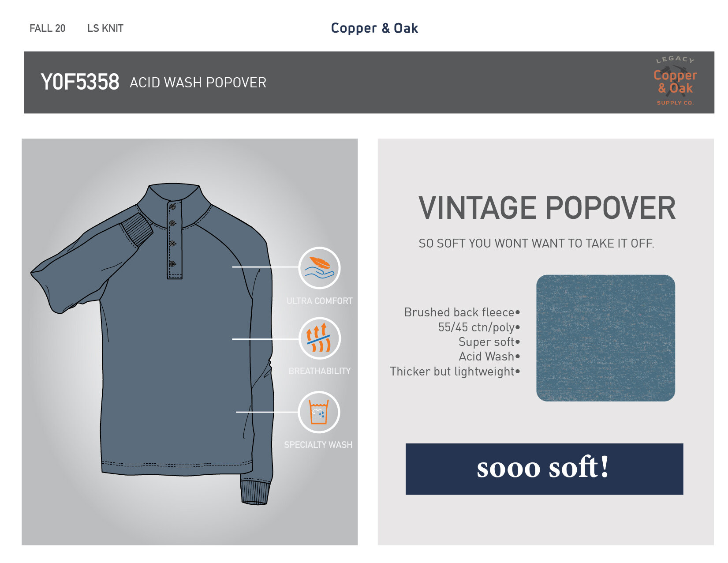The width and height of the screenshot is (728, 563).
Task: Click the SPECIALTY WASH label text
Action: point(318,445)
